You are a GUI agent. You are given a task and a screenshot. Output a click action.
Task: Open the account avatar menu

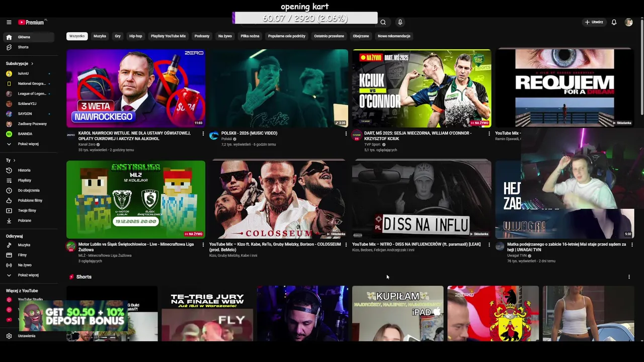point(628,22)
